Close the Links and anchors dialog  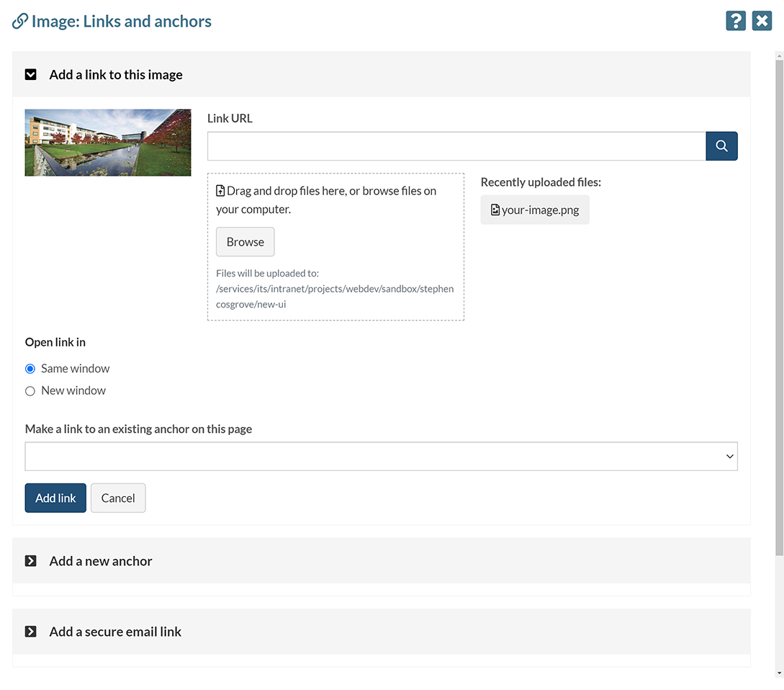tap(762, 21)
